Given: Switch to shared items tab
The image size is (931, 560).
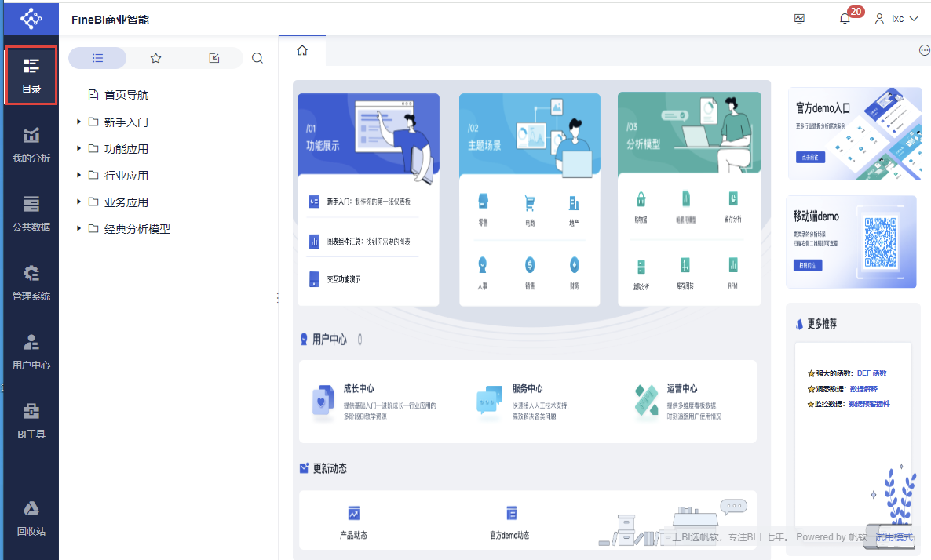Looking at the screenshot, I should click(x=214, y=58).
